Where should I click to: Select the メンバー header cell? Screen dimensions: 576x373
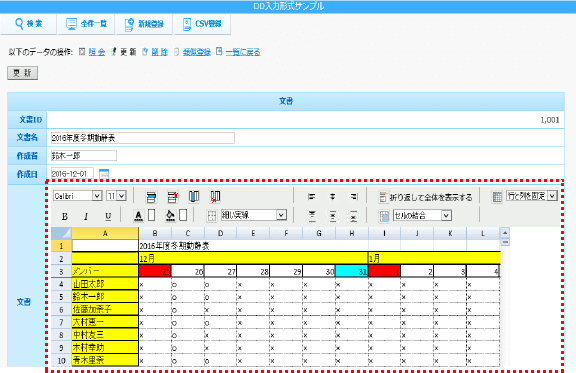(x=105, y=271)
